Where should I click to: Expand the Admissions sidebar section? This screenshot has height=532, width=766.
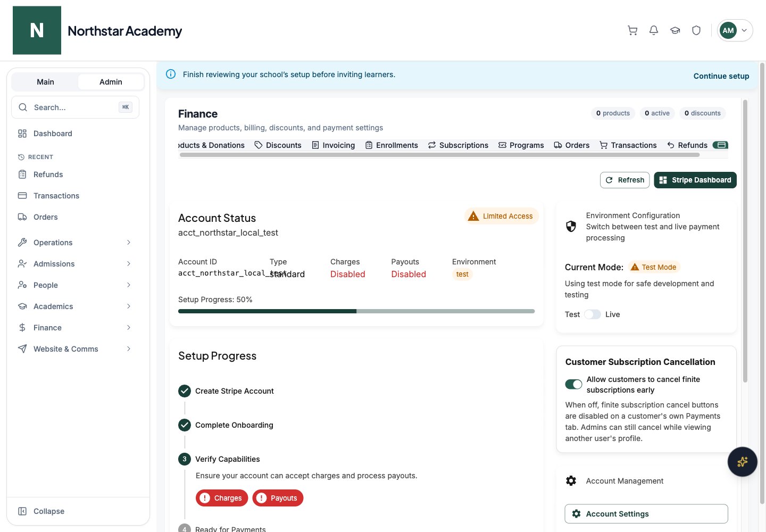75,264
